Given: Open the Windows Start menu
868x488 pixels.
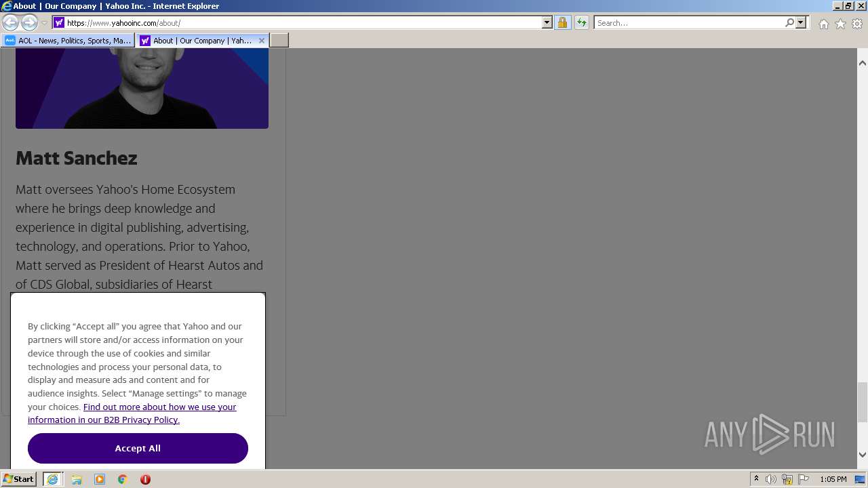Looking at the screenshot, I should point(18,479).
